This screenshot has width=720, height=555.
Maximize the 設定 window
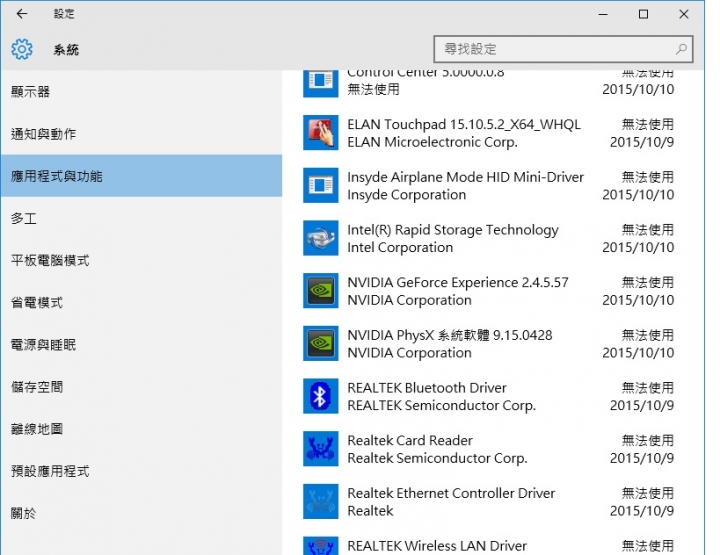[x=644, y=14]
